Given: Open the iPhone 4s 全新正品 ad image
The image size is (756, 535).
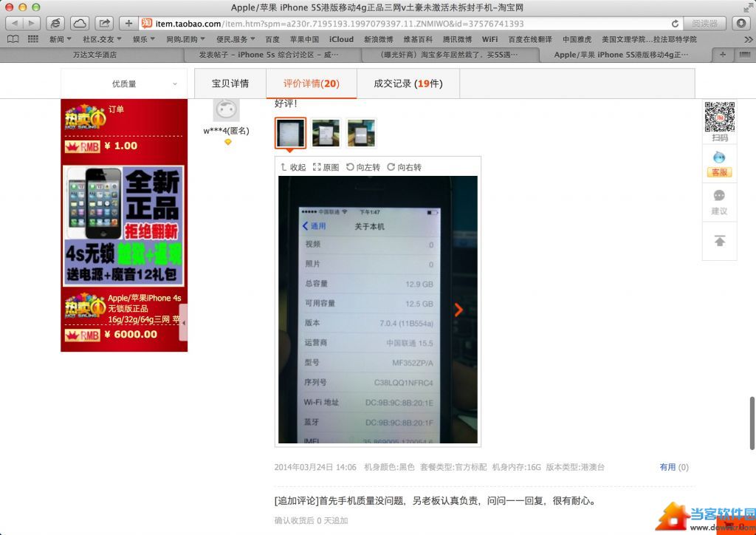Looking at the screenshot, I should pyautogui.click(x=124, y=226).
